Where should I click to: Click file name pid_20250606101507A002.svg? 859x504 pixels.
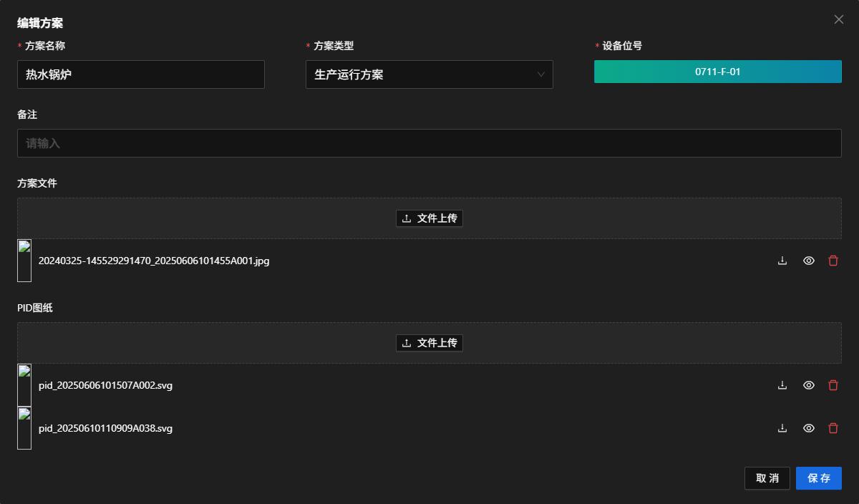(x=105, y=385)
